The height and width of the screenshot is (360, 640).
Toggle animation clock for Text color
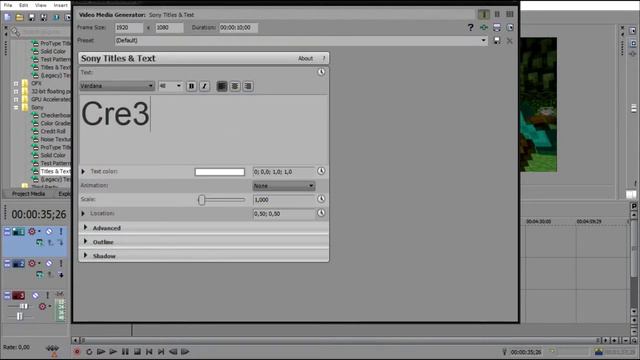pyautogui.click(x=321, y=171)
